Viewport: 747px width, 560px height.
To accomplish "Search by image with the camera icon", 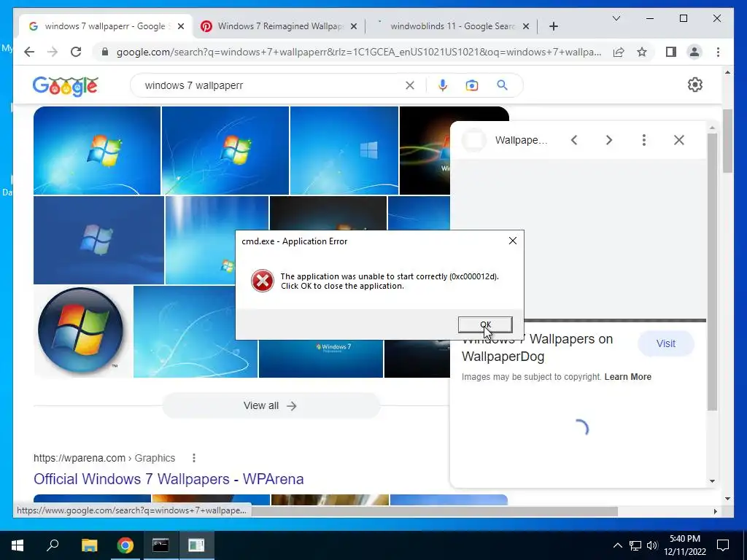I will click(472, 85).
